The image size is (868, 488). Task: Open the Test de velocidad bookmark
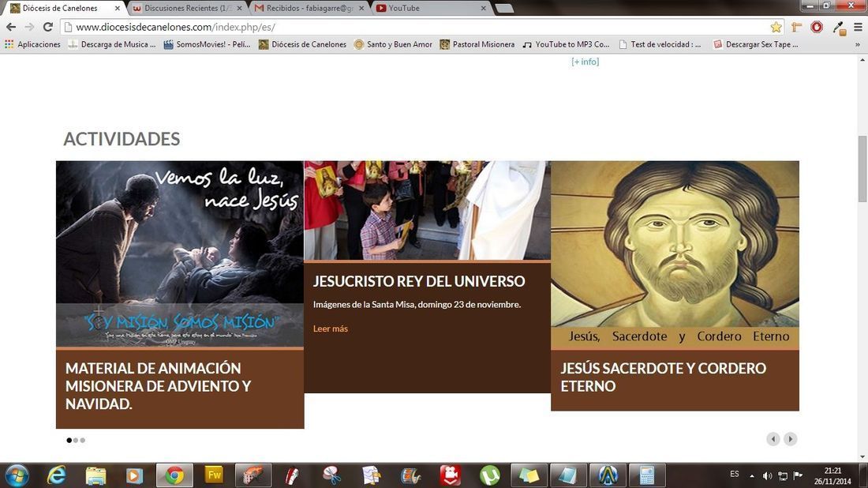point(660,44)
